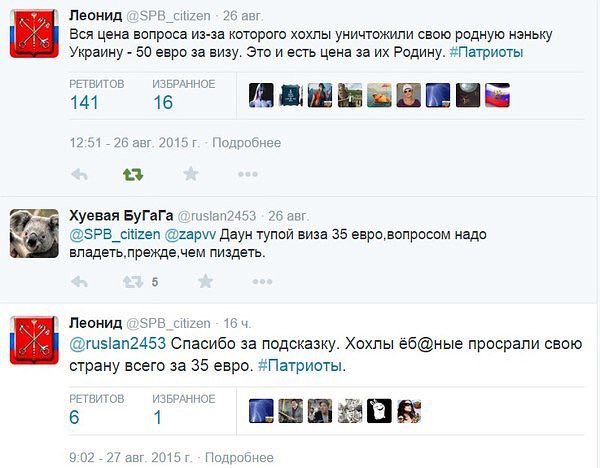Click reply arrow under the koala-avatar tweet
600x468 pixels.
[80, 282]
